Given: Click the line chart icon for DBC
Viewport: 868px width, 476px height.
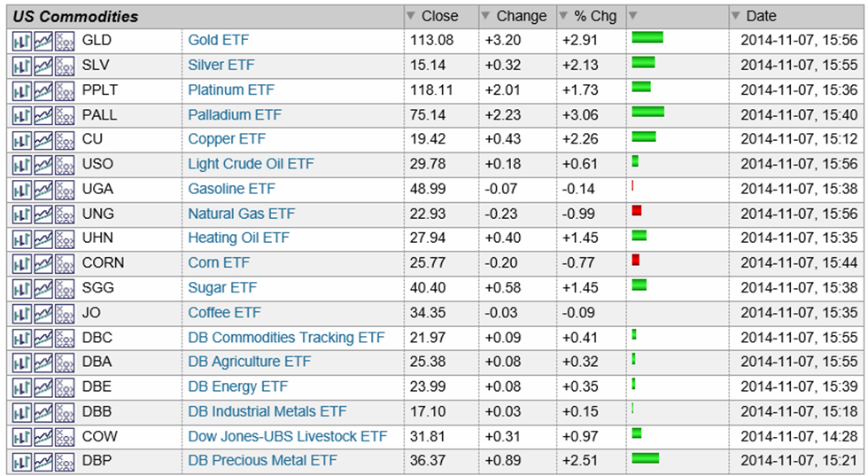Looking at the screenshot, I should tap(43, 338).
